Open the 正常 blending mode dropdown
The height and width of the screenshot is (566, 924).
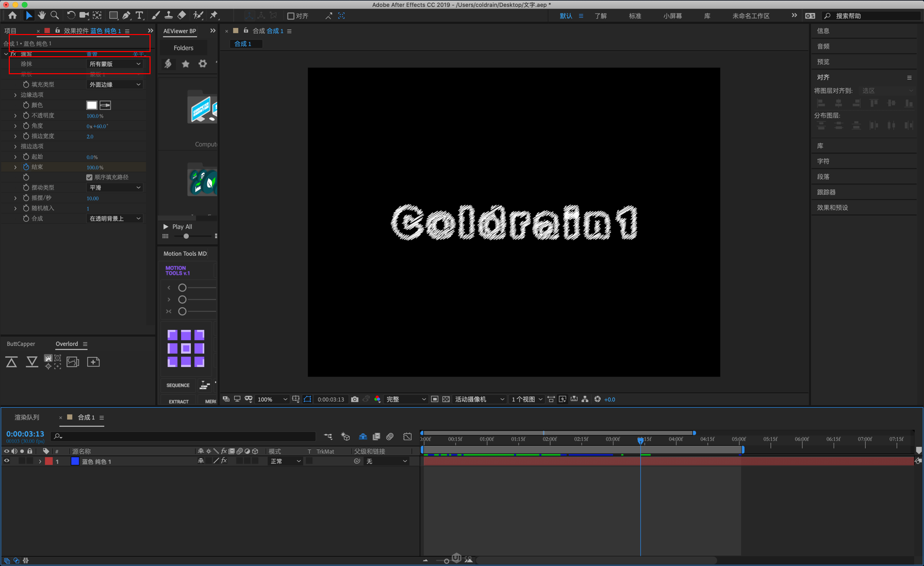(285, 461)
